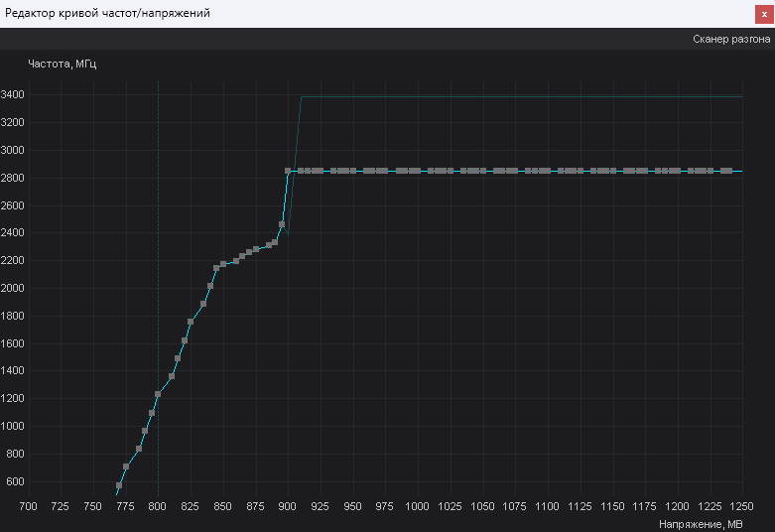Close the voltage/frequency curve editor window
This screenshot has width=775, height=532.
pyautogui.click(x=764, y=14)
